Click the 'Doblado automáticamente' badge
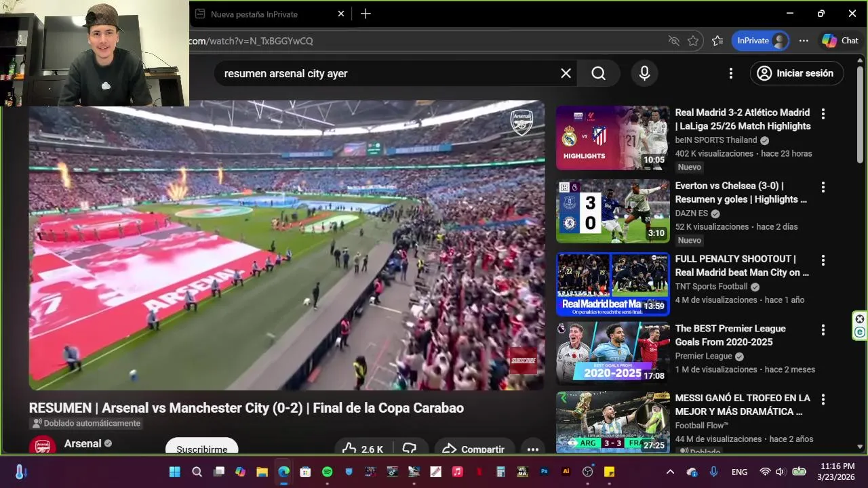The image size is (868, 488). 85,424
